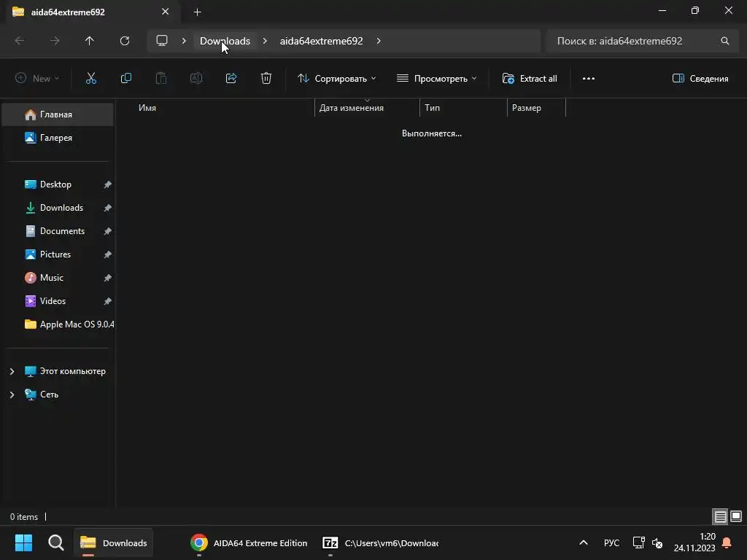The image size is (747, 560).
Task: Click chevron after aida64extreme692 in address bar
Action: coord(379,41)
